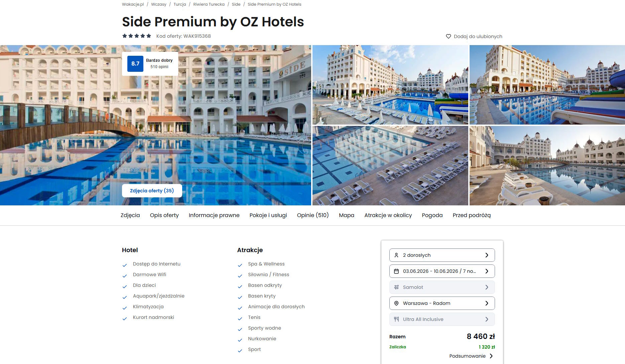Open the 03.06.2026 - 10.06.2026 date selector
The image size is (625, 364).
click(442, 271)
